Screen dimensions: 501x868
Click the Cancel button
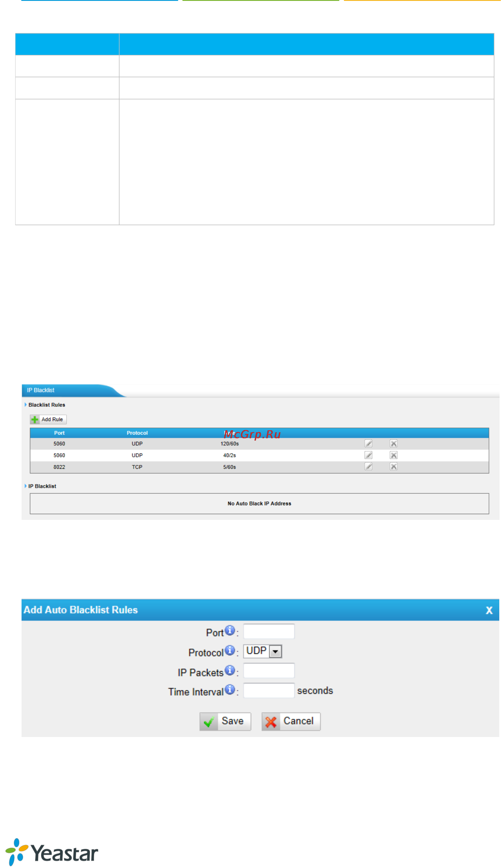click(291, 721)
